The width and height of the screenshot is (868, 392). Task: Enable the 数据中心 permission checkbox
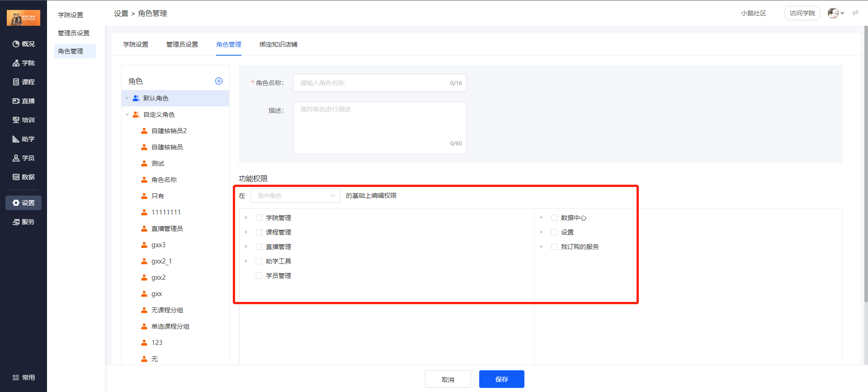click(x=554, y=218)
